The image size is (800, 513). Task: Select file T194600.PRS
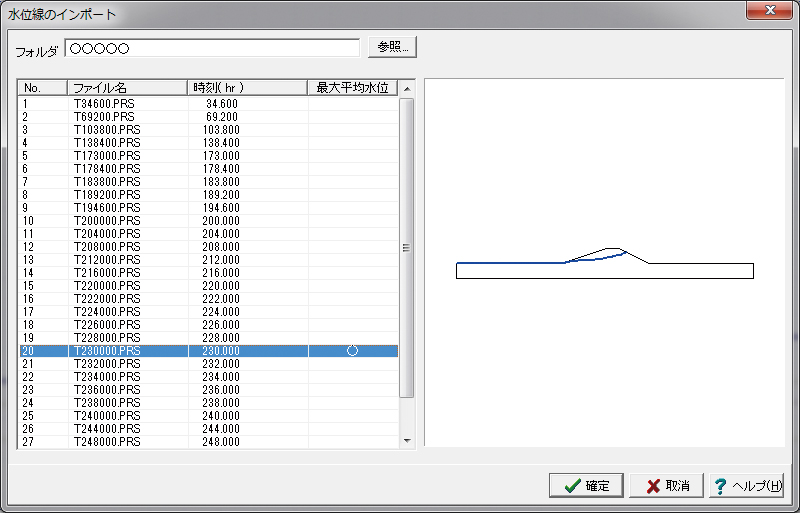pos(107,208)
